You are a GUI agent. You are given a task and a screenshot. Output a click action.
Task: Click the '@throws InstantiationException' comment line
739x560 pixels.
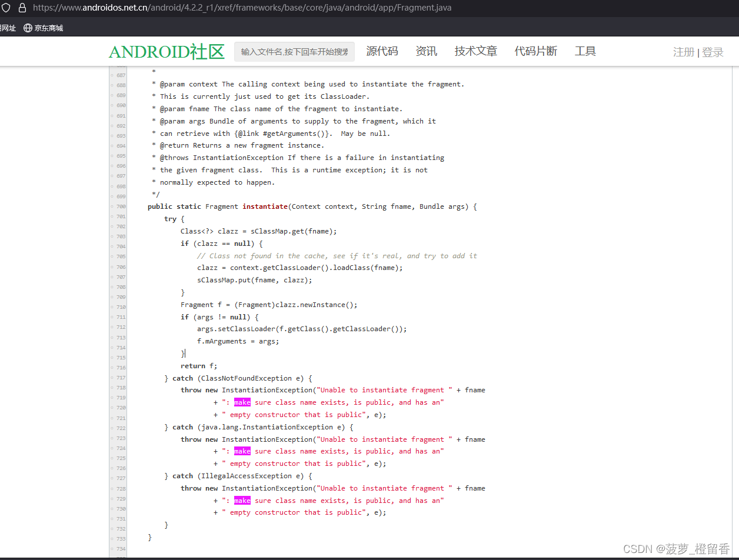(x=298, y=158)
